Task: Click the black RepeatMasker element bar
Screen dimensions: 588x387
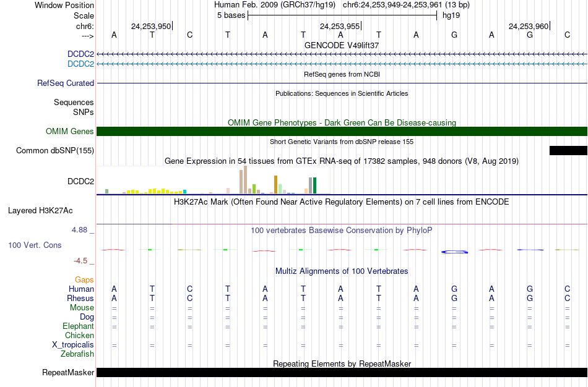Action: click(x=342, y=372)
